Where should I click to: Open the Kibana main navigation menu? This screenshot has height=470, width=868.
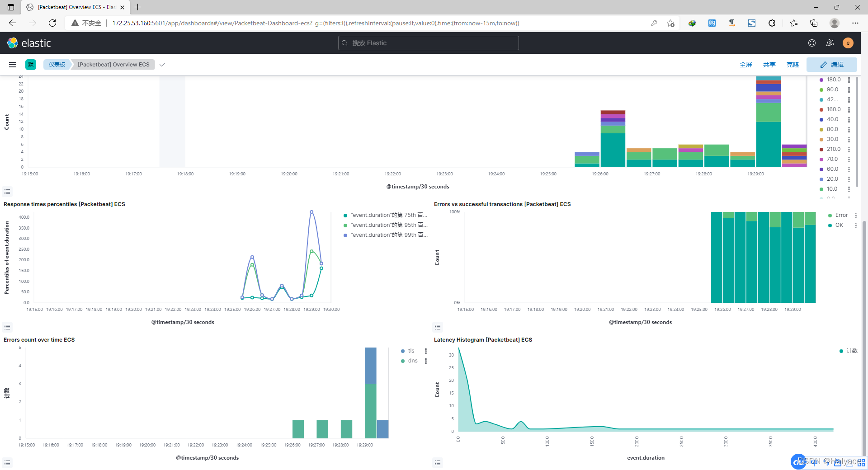click(13, 65)
